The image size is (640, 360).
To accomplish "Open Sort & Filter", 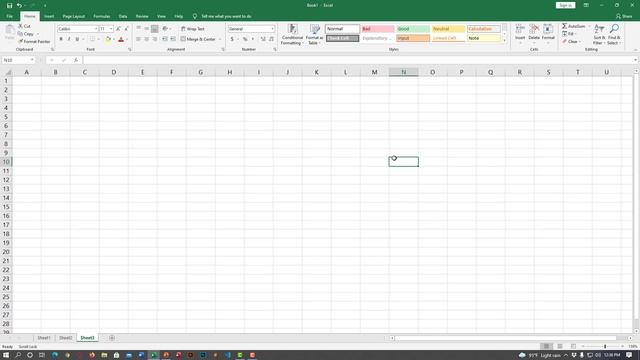I will (x=599, y=34).
